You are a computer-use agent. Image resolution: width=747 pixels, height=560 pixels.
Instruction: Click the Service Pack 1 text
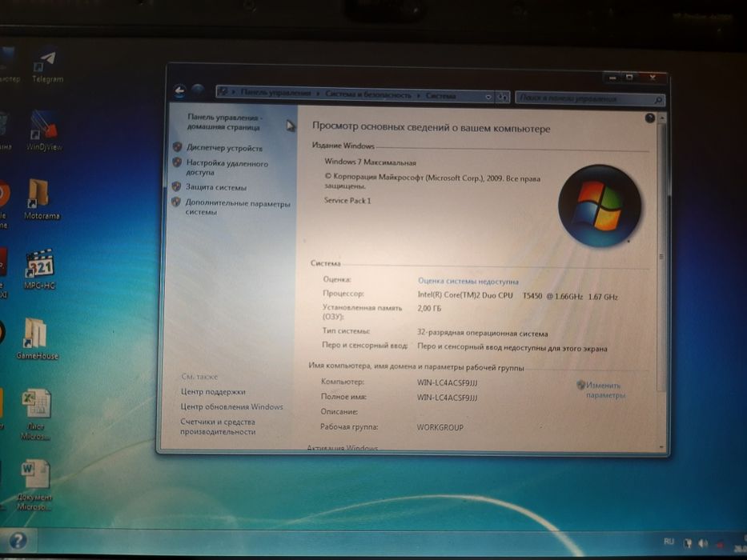(347, 201)
